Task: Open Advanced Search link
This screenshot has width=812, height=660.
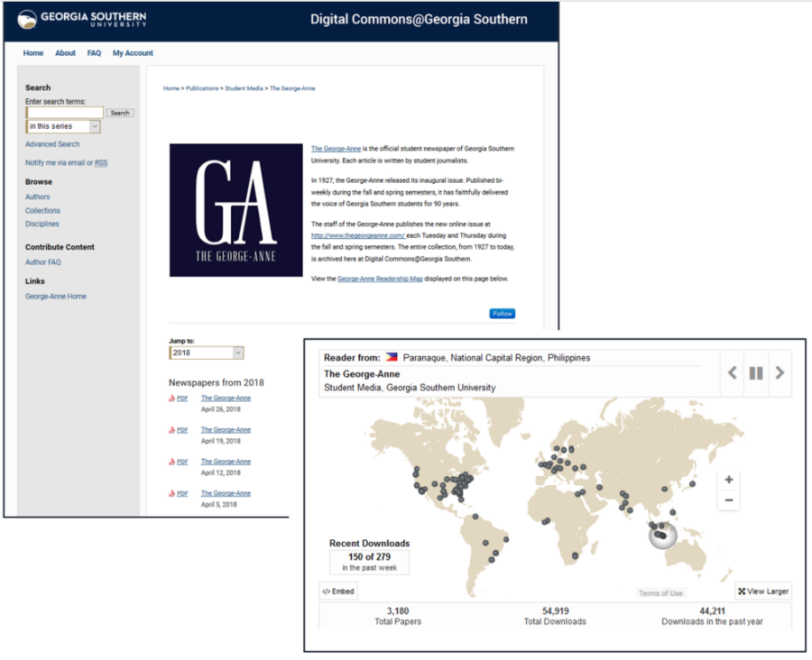Action: pos(52,144)
